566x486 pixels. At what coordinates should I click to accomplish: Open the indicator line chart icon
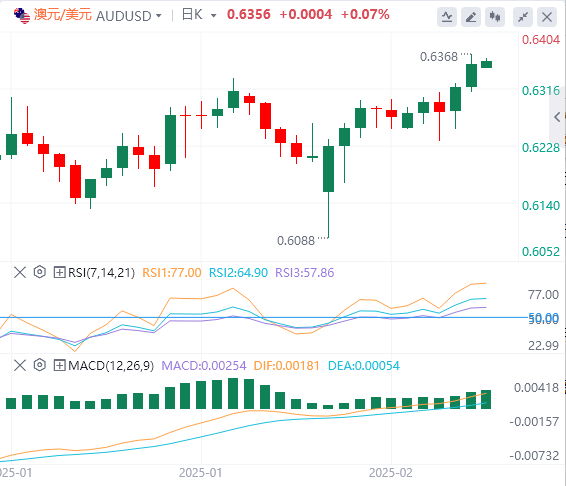[x=447, y=17]
